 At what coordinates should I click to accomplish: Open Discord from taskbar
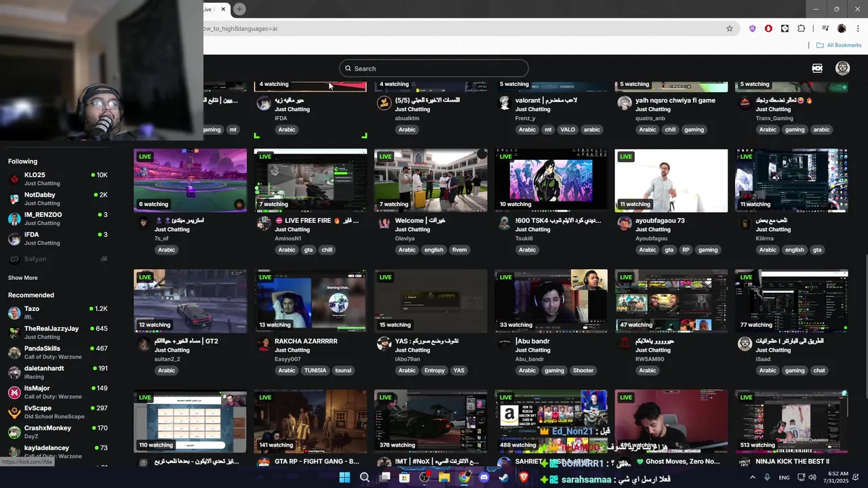click(484, 477)
